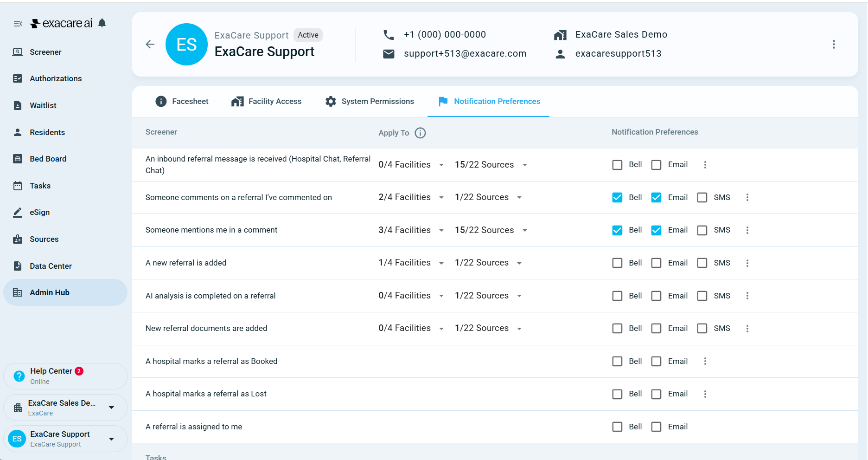868x460 pixels.
Task: Check Bell for 'A hospital marks referral as Booked'
Action: (617, 361)
